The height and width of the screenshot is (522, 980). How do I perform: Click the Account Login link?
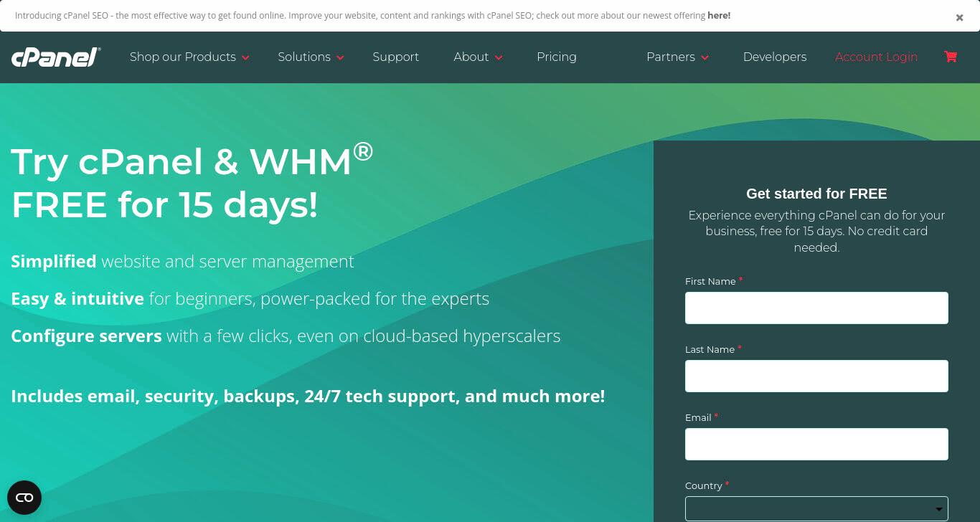click(x=876, y=57)
